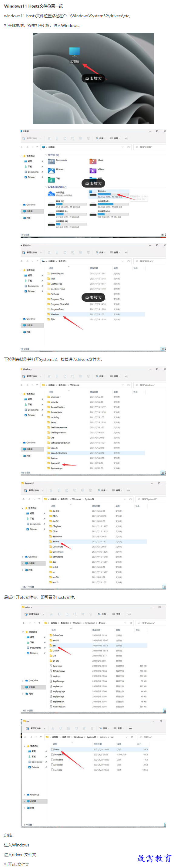Click 点击放大 overlay on the 系统 (C:) window image
The width and height of the screenshot is (174, 868).
point(93,297)
